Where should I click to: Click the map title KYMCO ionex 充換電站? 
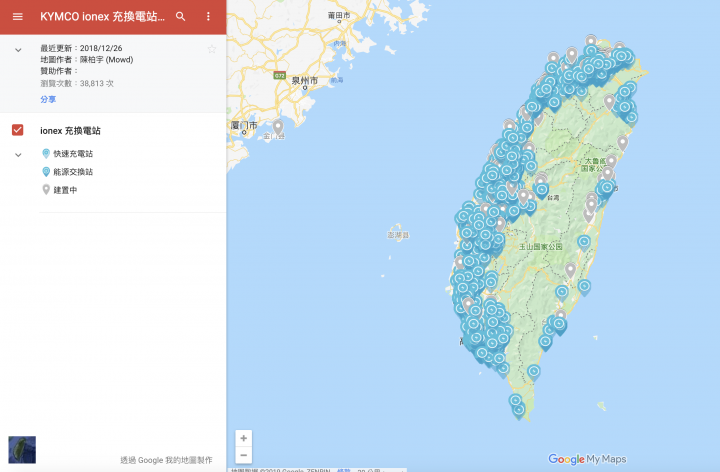(x=102, y=17)
